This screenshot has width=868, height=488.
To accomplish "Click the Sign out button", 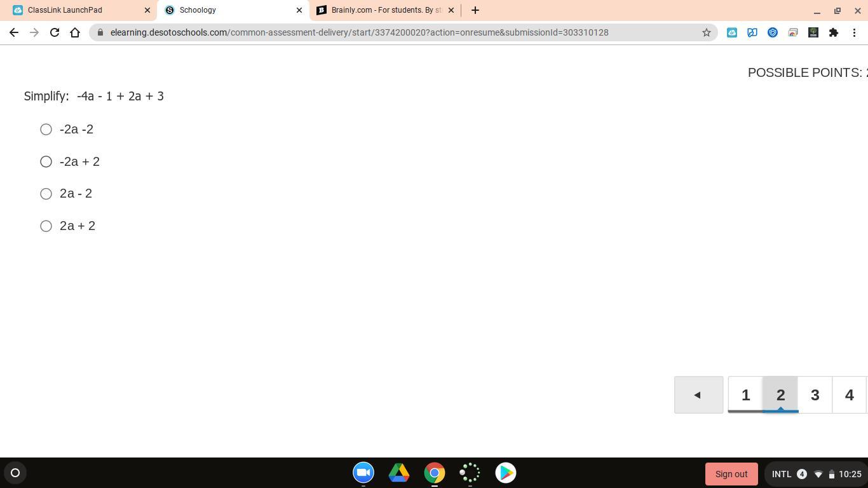I will [731, 474].
